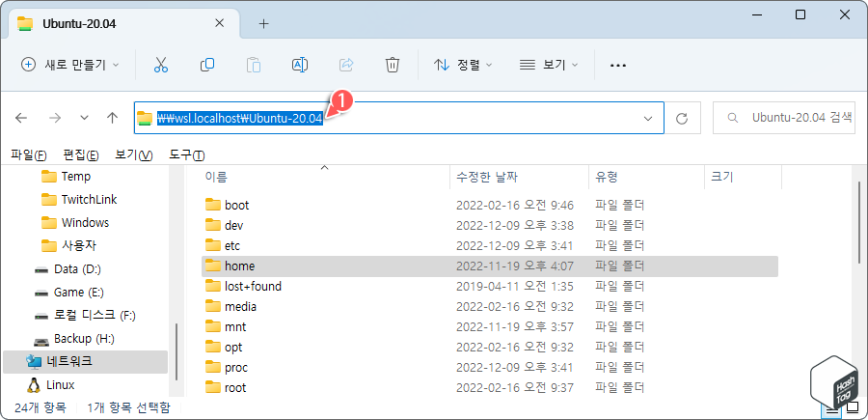
Task: Click the Linux penguin icon in sidebar
Action: [x=35, y=384]
